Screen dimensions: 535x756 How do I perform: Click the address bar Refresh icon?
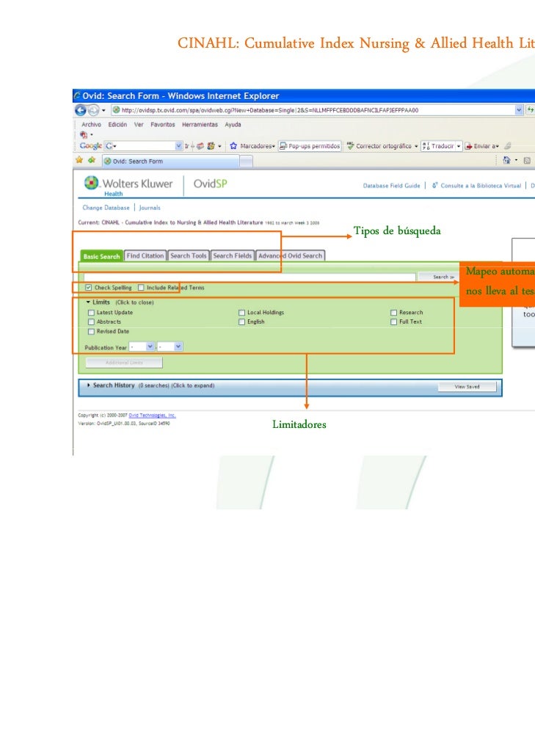point(530,110)
